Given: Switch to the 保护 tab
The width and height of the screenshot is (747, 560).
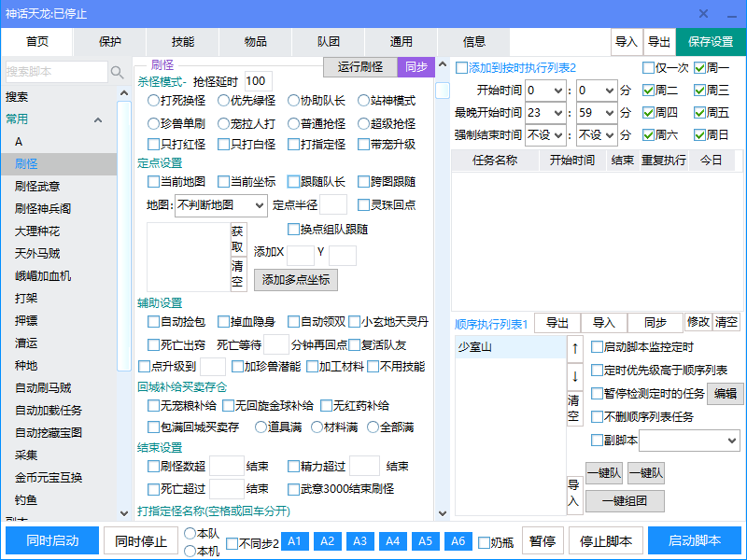Looking at the screenshot, I should [110, 42].
